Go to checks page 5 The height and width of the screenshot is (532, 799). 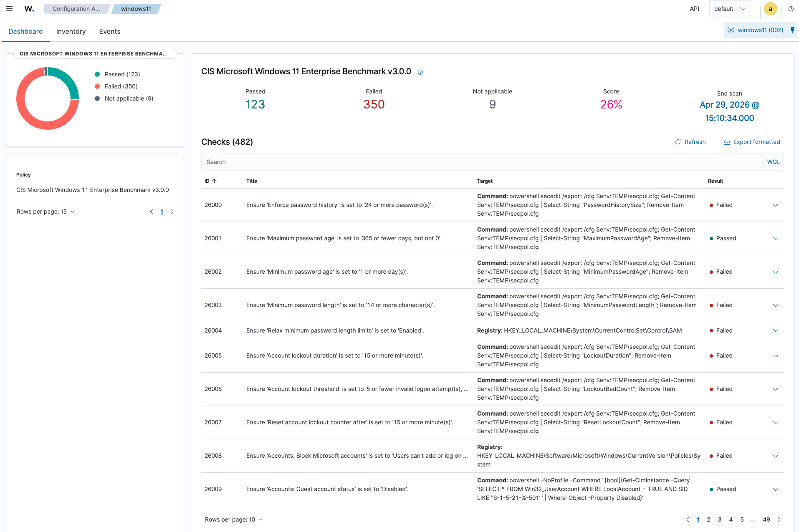tap(742, 519)
